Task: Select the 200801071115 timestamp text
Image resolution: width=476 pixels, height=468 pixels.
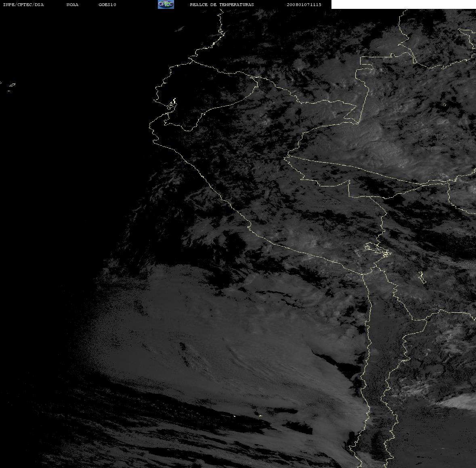Action: coord(304,4)
